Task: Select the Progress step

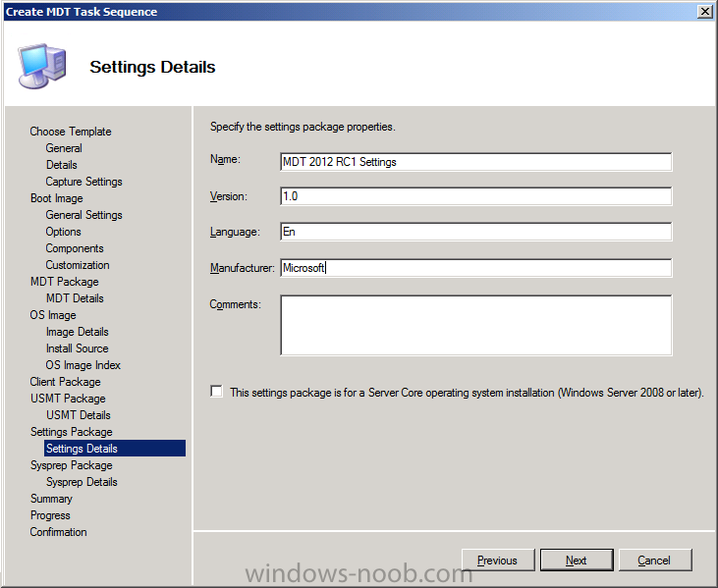Action: 50,515
